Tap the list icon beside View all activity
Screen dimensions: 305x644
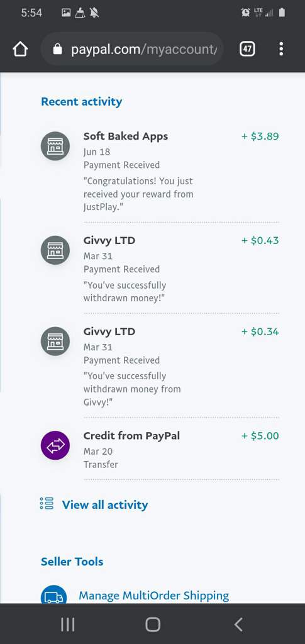[x=47, y=504]
